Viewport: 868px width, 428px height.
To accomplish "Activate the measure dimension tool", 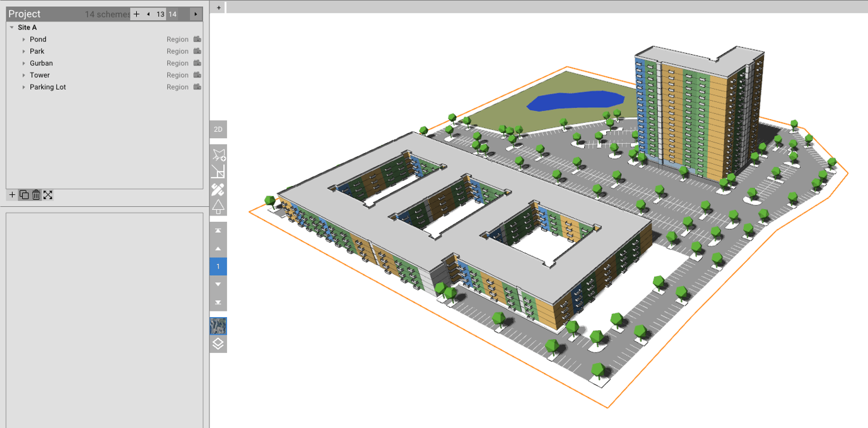I will [x=218, y=172].
